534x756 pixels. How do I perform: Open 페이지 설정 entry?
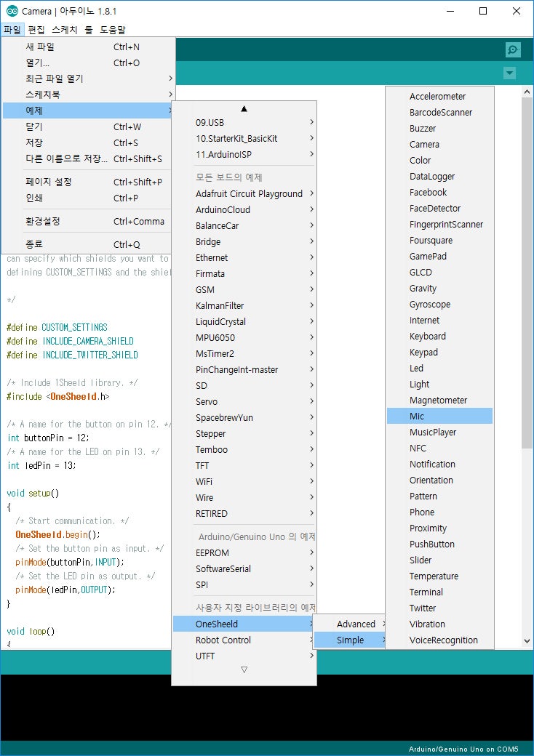click(x=87, y=182)
